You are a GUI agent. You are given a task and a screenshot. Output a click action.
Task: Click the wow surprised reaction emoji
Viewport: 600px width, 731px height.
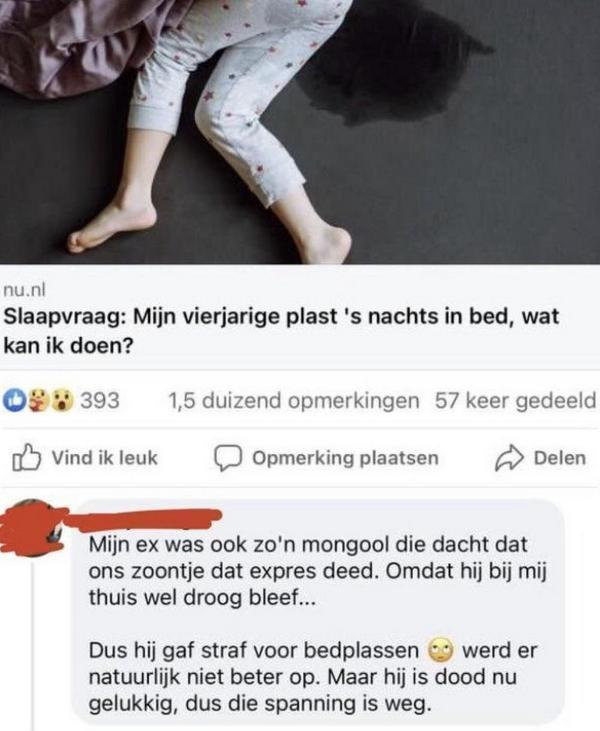[62, 401]
